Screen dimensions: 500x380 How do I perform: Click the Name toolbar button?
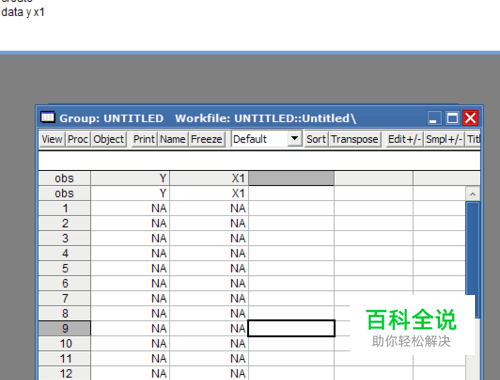173,139
